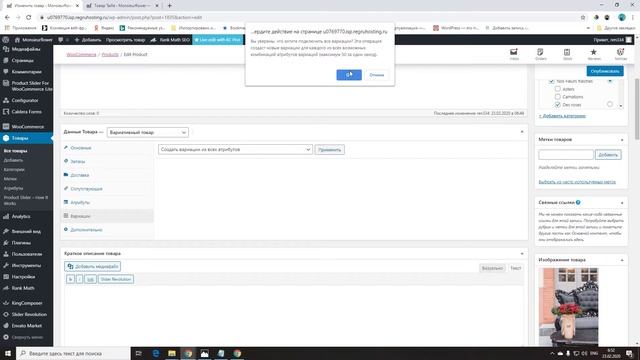Click the product image thumbnail
Image resolution: width=640 pixels, height=360 pixels.
(x=568, y=307)
